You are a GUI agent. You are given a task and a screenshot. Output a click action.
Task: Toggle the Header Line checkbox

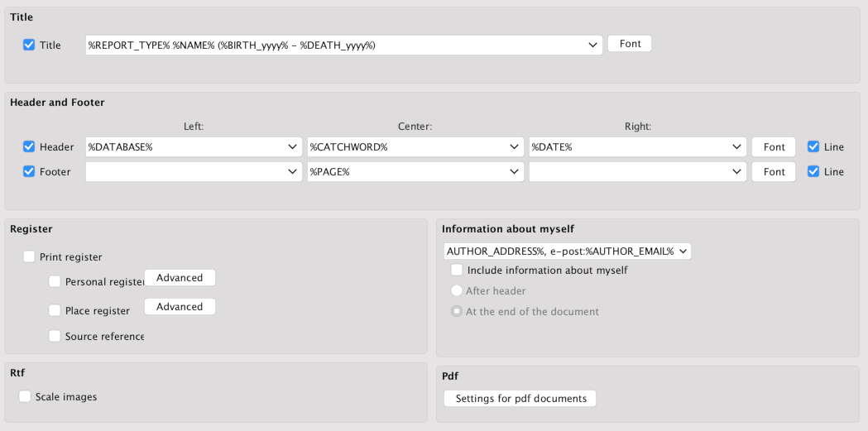coord(813,147)
